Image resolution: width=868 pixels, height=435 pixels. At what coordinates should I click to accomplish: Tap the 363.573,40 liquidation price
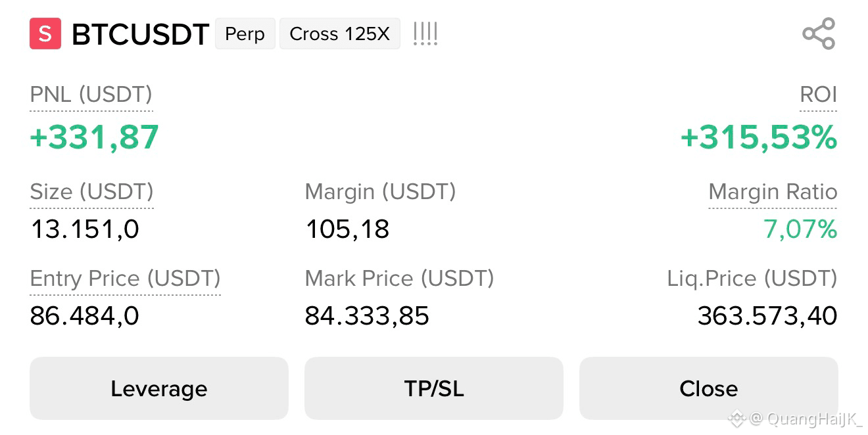[767, 316]
